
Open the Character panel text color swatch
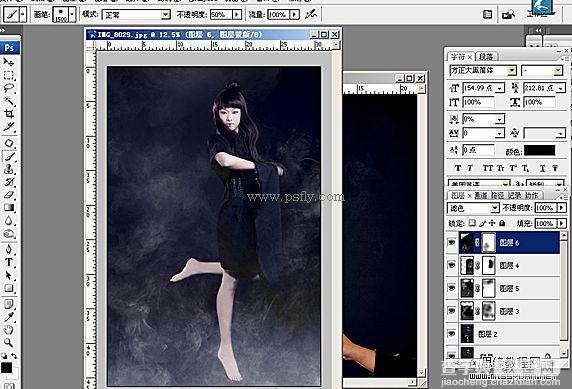[x=540, y=150]
